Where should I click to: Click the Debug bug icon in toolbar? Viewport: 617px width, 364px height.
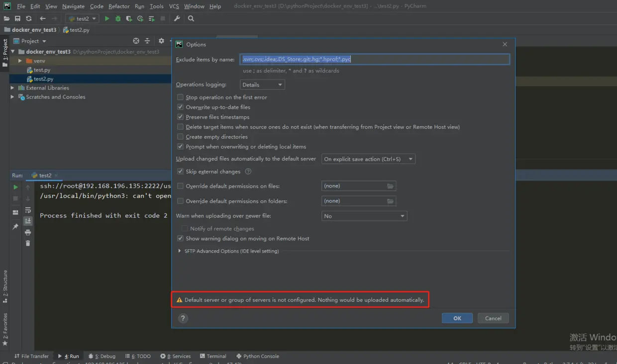pos(118,18)
